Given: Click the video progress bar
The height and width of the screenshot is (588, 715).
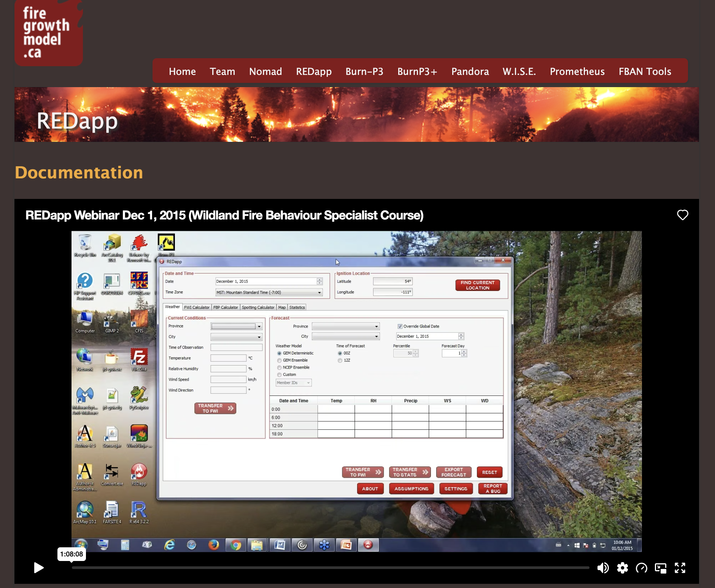Looking at the screenshot, I should (x=330, y=568).
